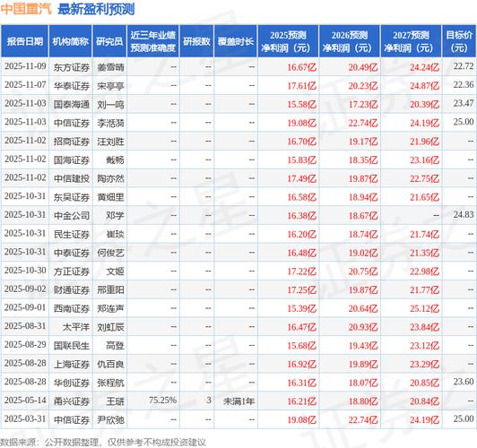Click the 中国重汽 title text
Screen dimensions: 477x448
[x=26, y=9]
